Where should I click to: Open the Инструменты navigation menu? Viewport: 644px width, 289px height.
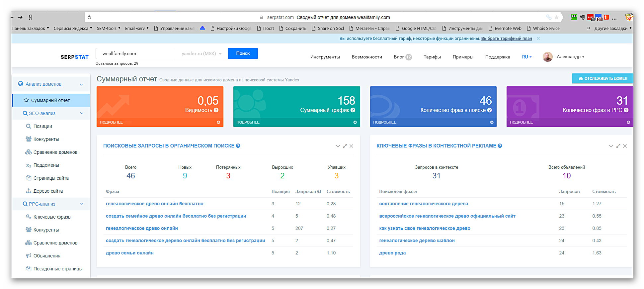[325, 57]
